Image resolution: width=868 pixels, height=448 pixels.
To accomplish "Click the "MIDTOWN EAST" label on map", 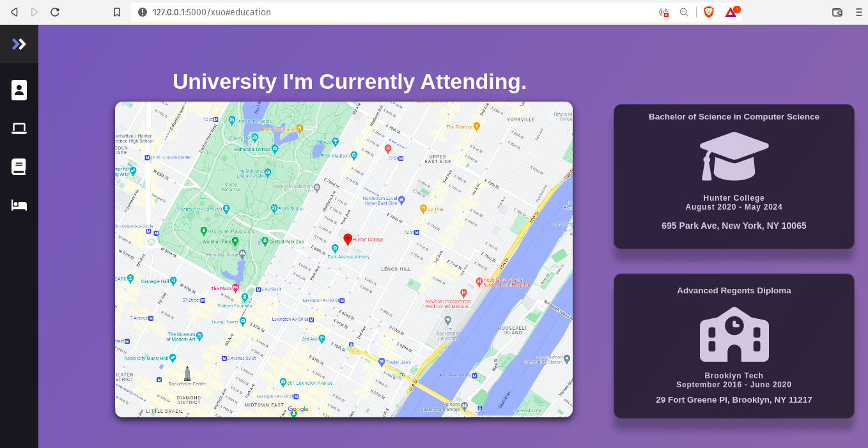I will click(264, 405).
